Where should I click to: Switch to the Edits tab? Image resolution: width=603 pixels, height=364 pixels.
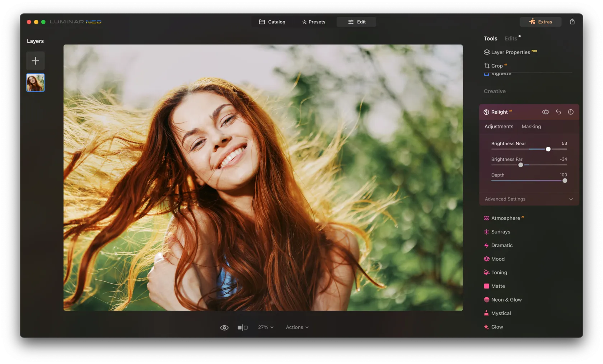(510, 38)
